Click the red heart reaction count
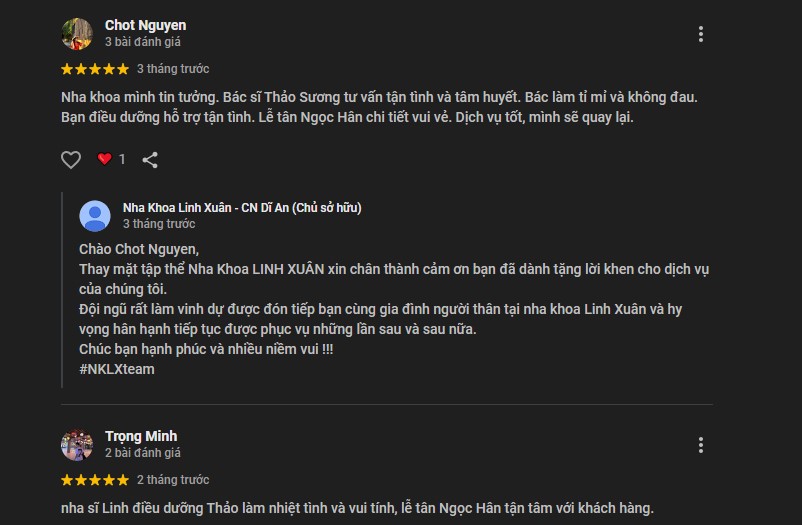Screen dimensions: 802x525 111,159
